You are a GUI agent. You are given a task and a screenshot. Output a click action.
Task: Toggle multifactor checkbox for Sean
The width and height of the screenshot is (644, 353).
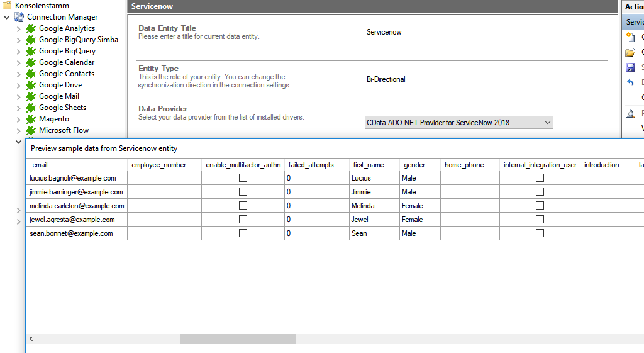pyautogui.click(x=243, y=233)
